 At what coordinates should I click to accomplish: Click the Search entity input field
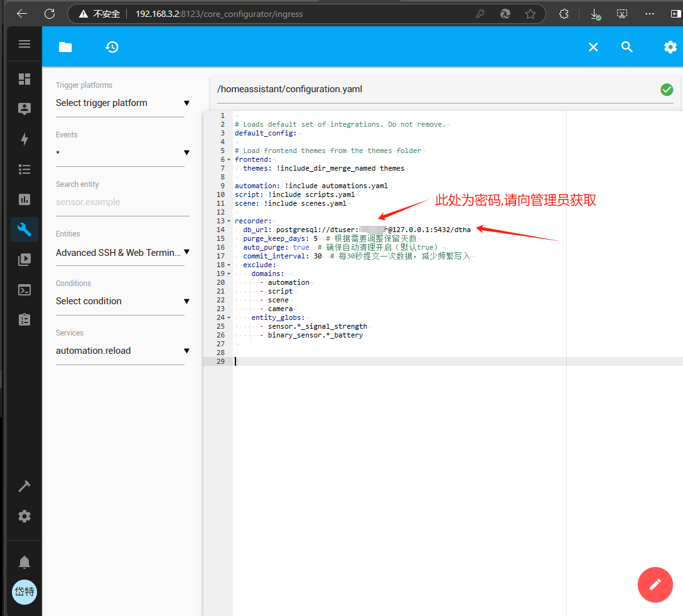[x=122, y=203]
